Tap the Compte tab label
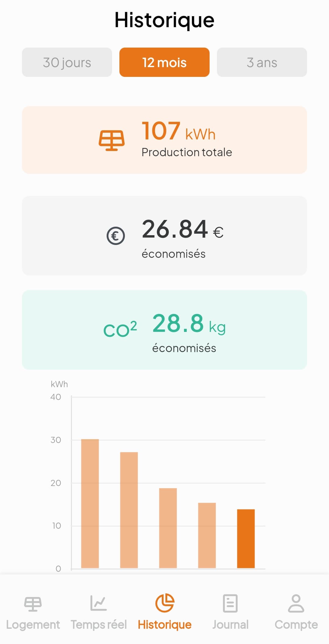Viewport: 329px width, 644px height. click(296, 625)
